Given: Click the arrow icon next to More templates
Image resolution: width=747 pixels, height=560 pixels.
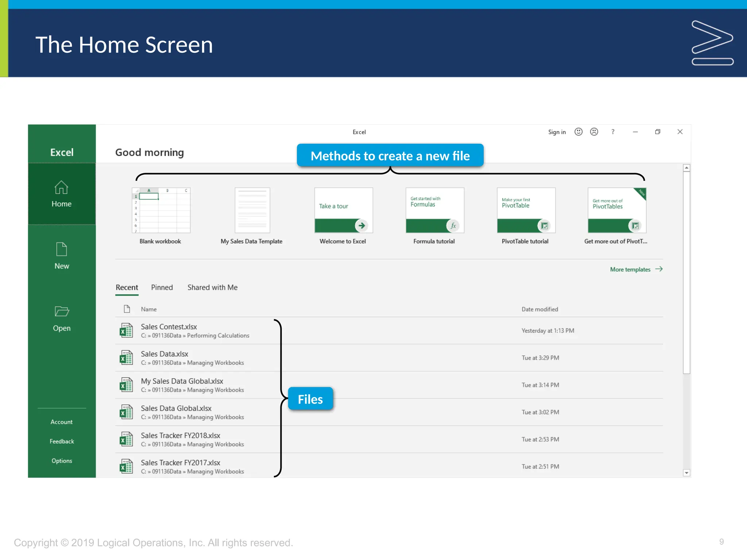Looking at the screenshot, I should pyautogui.click(x=659, y=269).
